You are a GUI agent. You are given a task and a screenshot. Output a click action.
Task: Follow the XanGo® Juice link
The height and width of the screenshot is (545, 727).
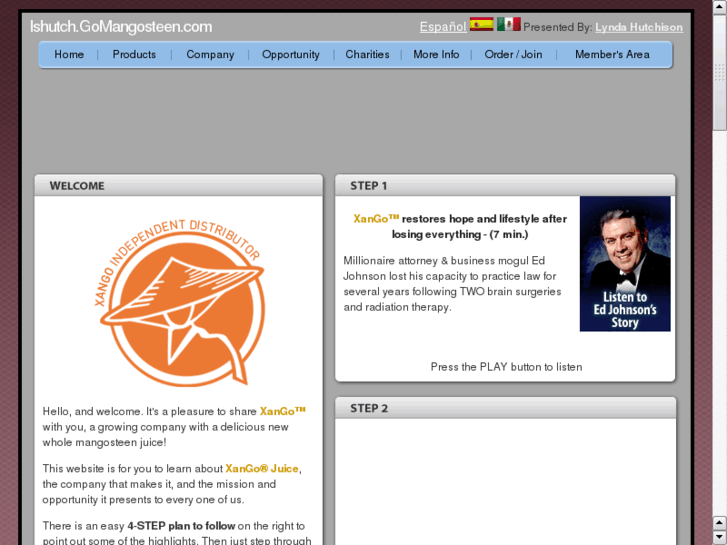point(262,468)
